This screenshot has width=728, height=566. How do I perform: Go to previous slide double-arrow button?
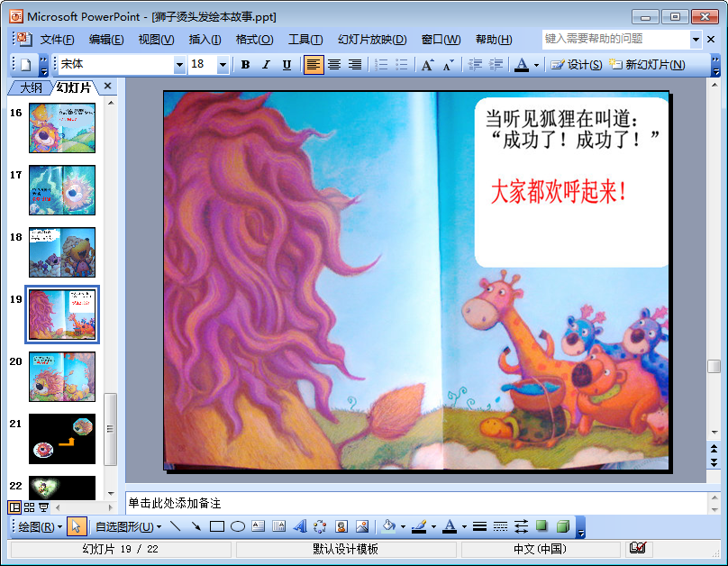pos(714,449)
